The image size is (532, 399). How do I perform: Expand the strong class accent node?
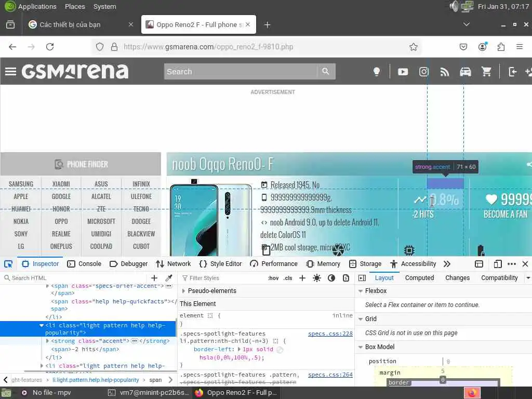(47, 341)
